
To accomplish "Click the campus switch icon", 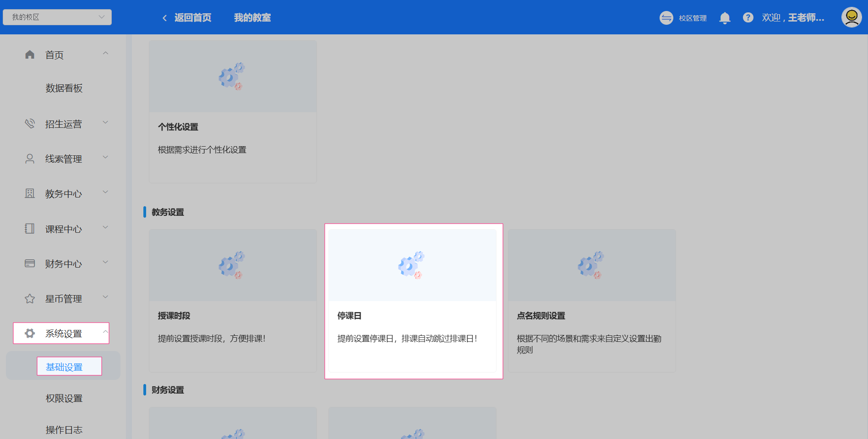I will pyautogui.click(x=666, y=18).
